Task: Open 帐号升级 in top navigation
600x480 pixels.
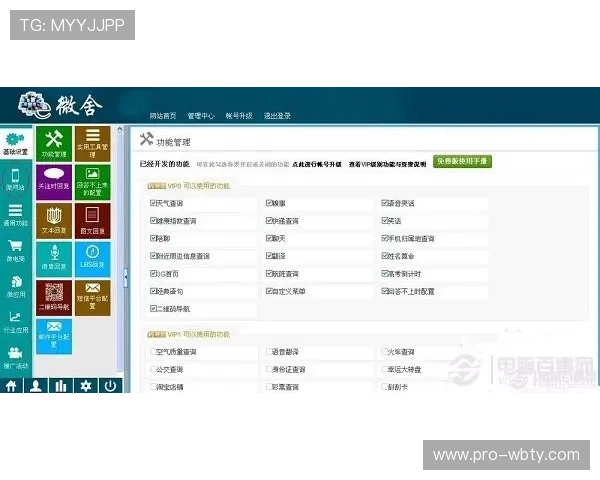Action: (239, 116)
